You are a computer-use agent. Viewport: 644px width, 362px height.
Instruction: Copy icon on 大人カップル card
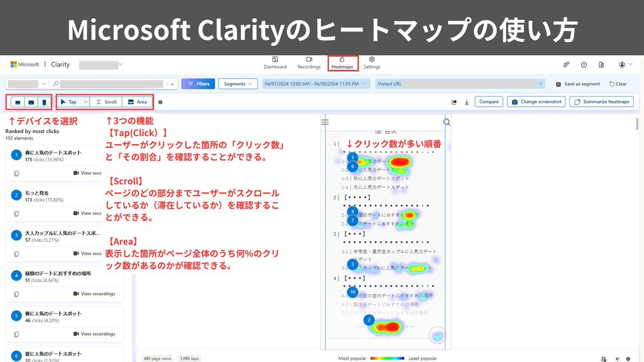click(x=16, y=254)
